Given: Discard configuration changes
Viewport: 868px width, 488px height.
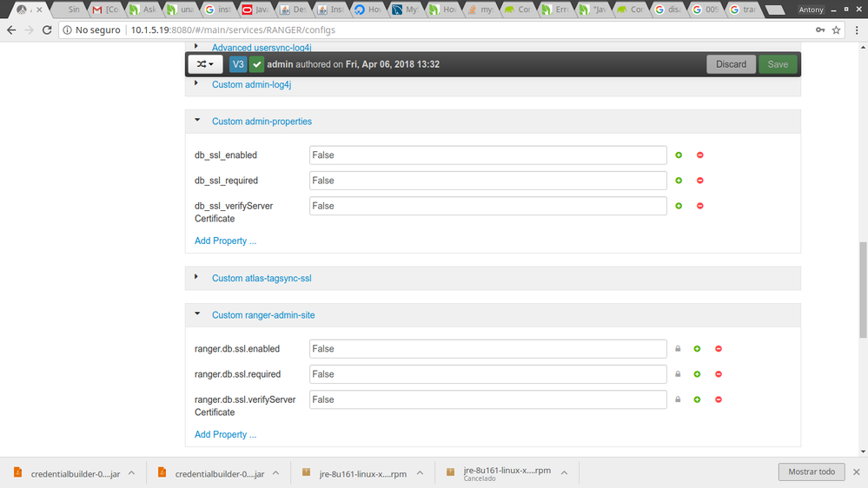Looking at the screenshot, I should click(x=731, y=64).
